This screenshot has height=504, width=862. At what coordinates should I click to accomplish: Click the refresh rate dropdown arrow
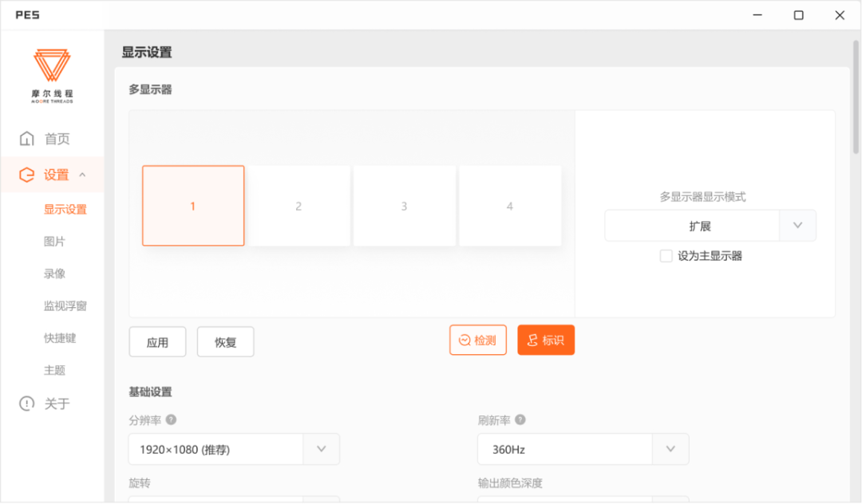point(670,449)
